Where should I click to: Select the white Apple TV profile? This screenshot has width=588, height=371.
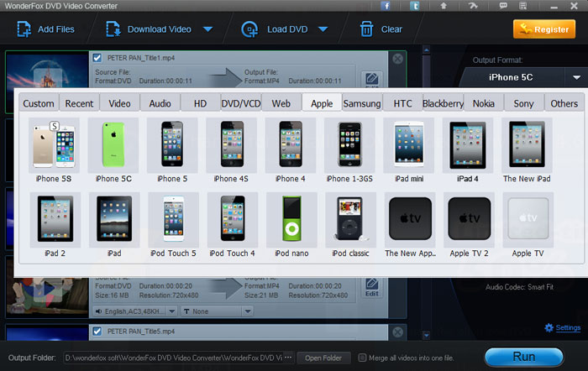(x=528, y=225)
